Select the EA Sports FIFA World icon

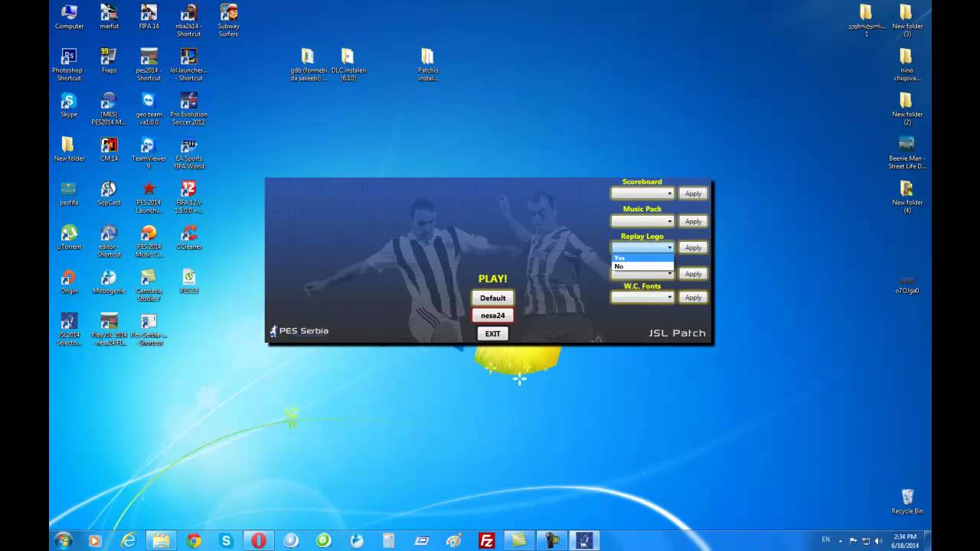coord(188,153)
